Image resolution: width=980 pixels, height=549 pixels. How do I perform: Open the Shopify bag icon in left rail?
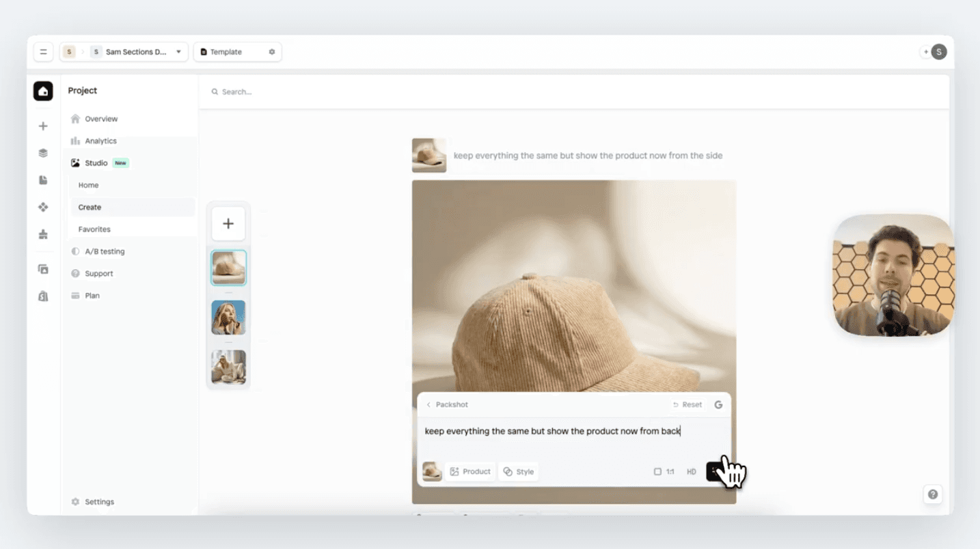pyautogui.click(x=43, y=296)
